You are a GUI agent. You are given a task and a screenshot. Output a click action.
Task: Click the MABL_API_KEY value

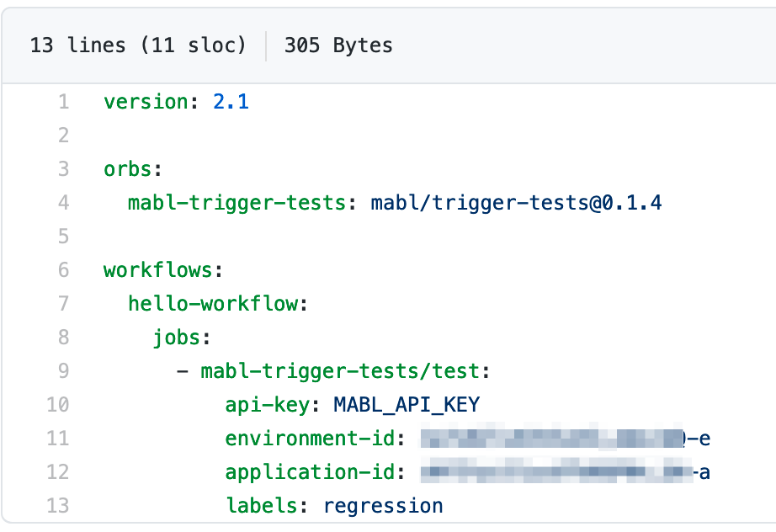coord(407,405)
